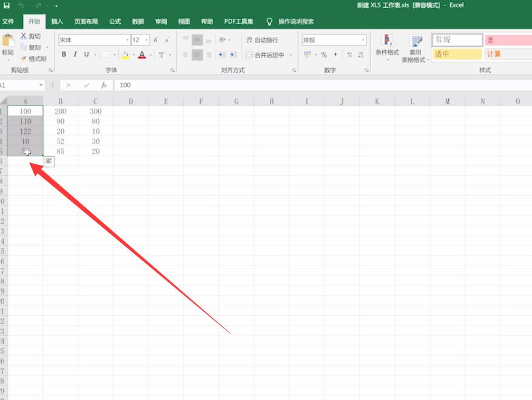Open the Number group dialog launcher
The height and width of the screenshot is (400, 532).
coord(366,70)
